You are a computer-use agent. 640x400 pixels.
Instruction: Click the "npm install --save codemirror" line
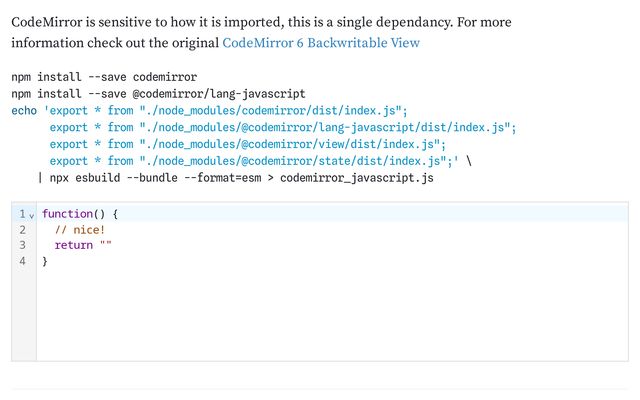tap(104, 77)
